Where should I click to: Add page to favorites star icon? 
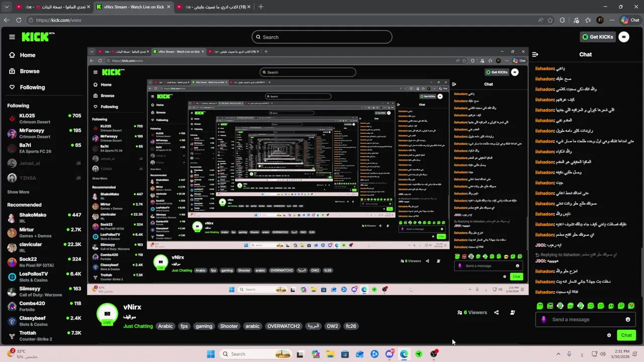point(550,20)
